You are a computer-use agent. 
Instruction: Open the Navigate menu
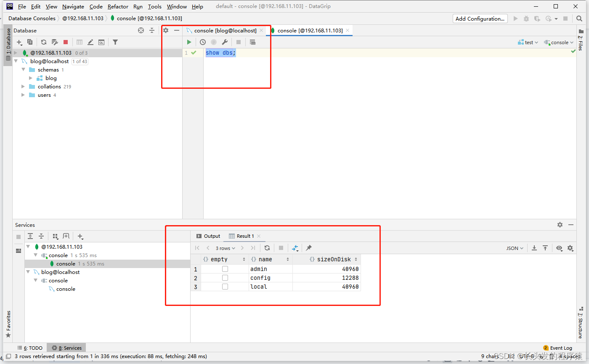tap(73, 6)
